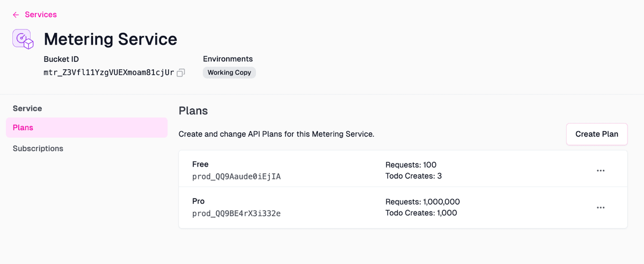This screenshot has height=264, width=644.
Task: Click the Free plan name
Action: (200, 165)
